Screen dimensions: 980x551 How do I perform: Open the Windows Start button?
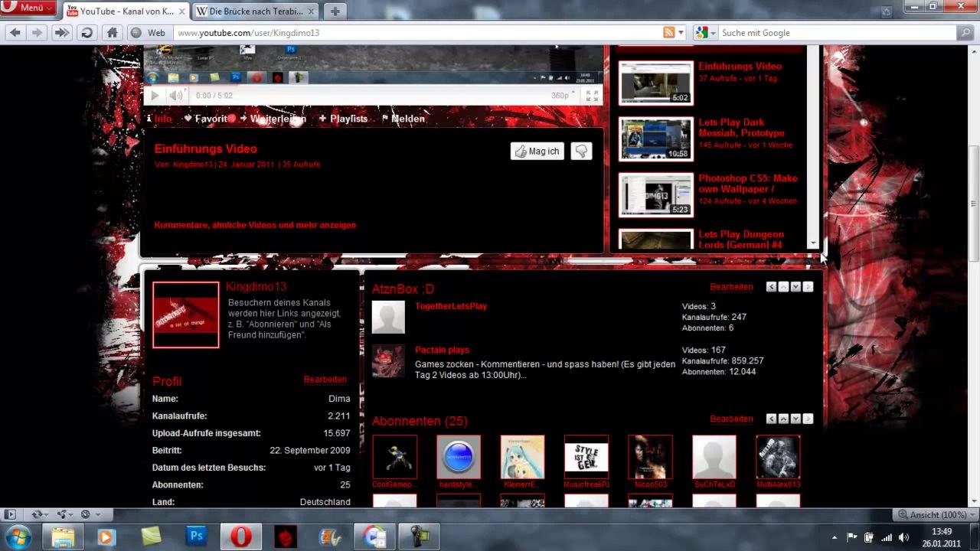[17, 536]
